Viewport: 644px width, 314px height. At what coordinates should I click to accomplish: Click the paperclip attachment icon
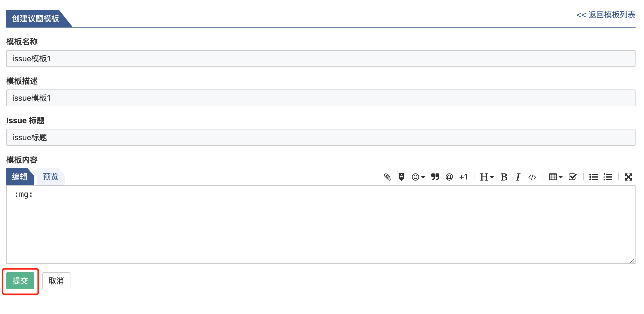point(387,177)
